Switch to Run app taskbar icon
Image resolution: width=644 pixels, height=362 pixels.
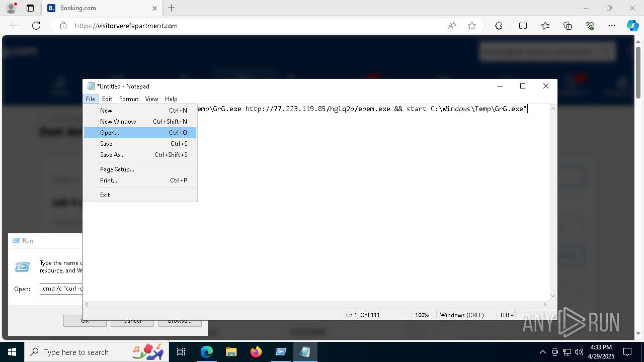[x=281, y=352]
